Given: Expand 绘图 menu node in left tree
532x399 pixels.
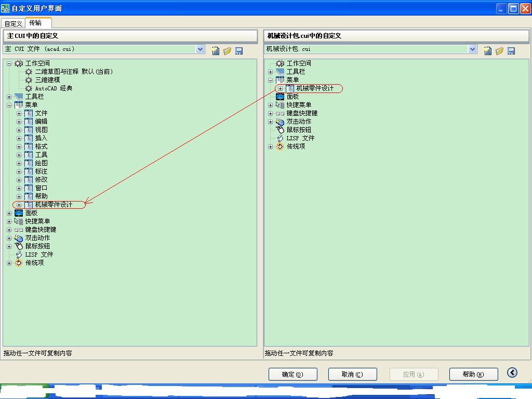Looking at the screenshot, I should 19,163.
